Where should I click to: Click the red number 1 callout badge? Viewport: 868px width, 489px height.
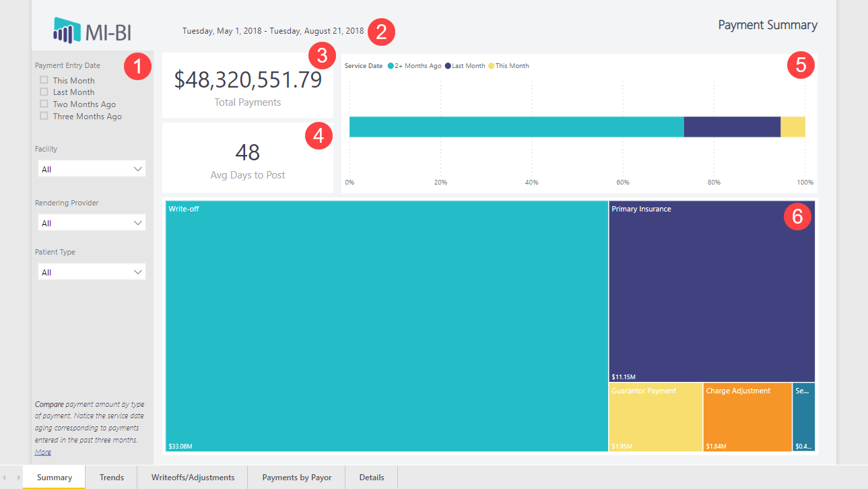[137, 67]
